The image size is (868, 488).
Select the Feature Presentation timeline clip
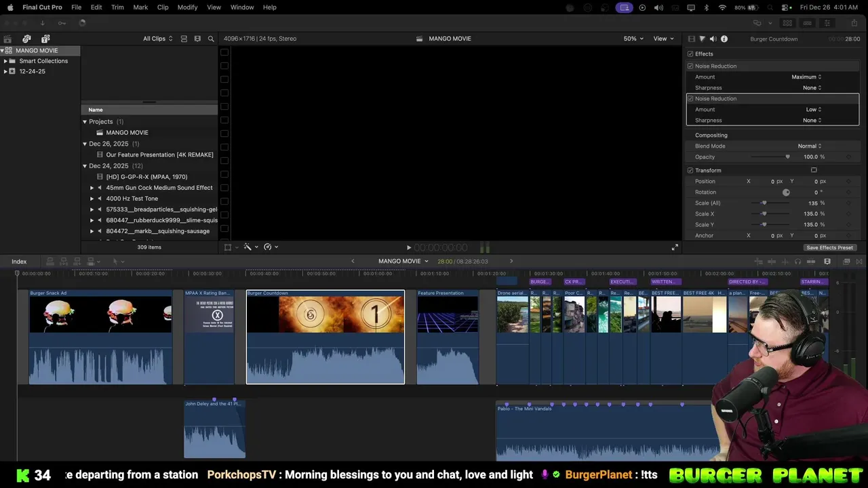pyautogui.click(x=448, y=338)
